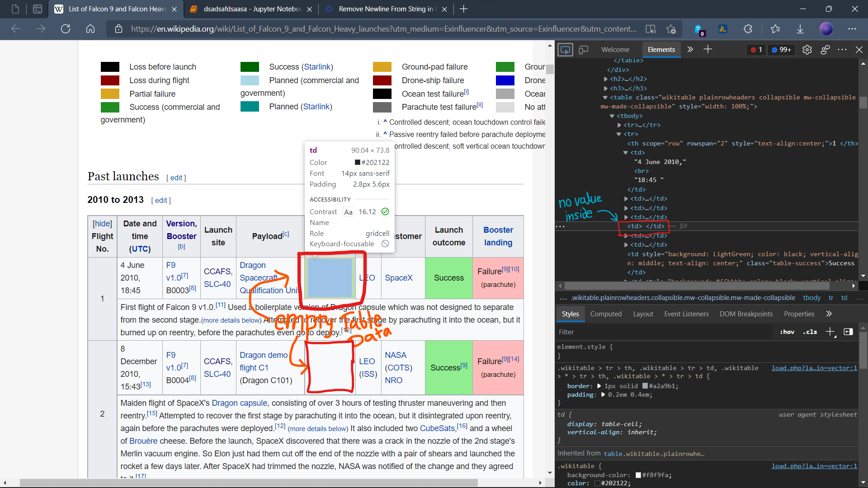Select the empty td node in DOM tree
Image resolution: width=868 pixels, height=488 pixels.
646,226
